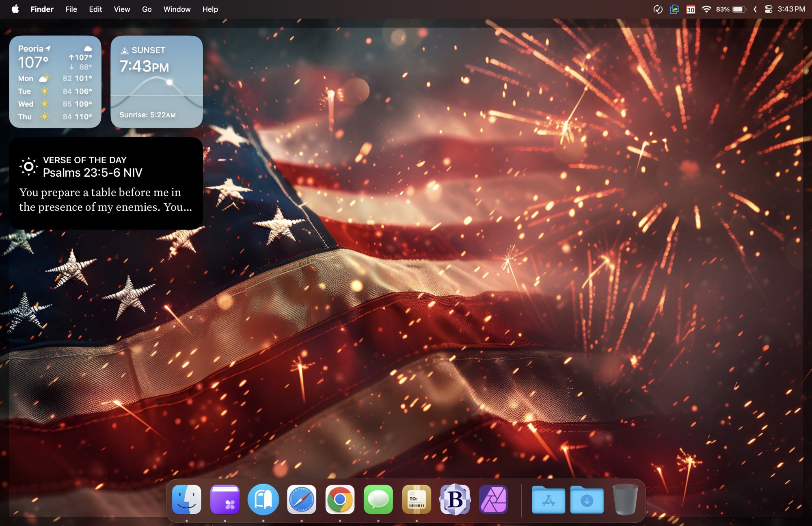Open the Go menu

[x=147, y=9]
